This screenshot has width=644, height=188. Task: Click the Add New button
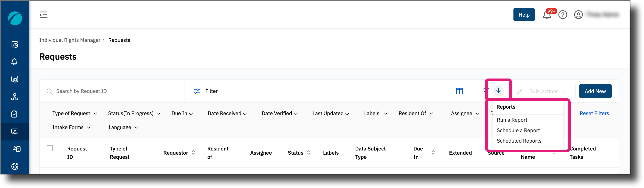(x=595, y=91)
